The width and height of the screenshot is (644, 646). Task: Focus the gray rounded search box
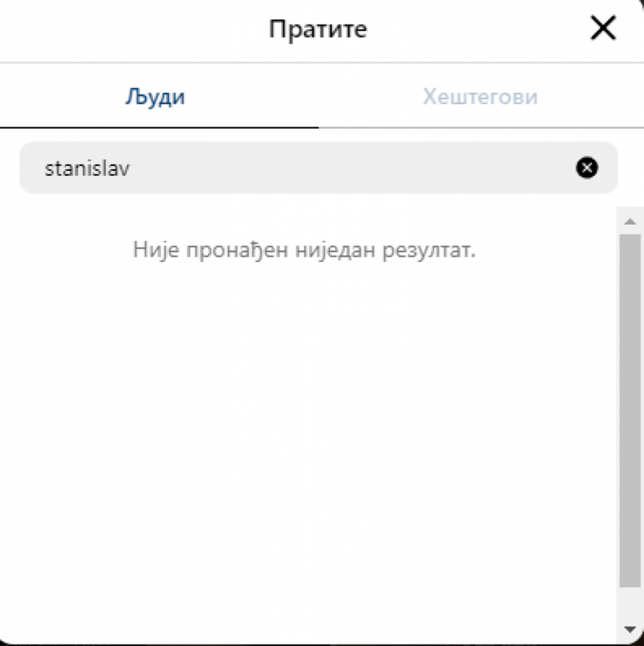[358, 168]
